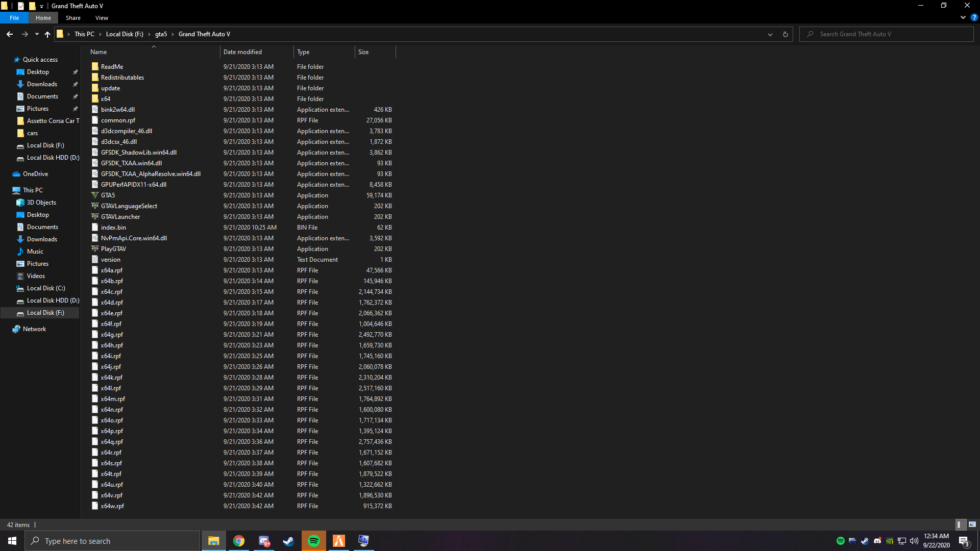980x551 pixels.
Task: Open Steam from the taskbar
Action: [289, 541]
